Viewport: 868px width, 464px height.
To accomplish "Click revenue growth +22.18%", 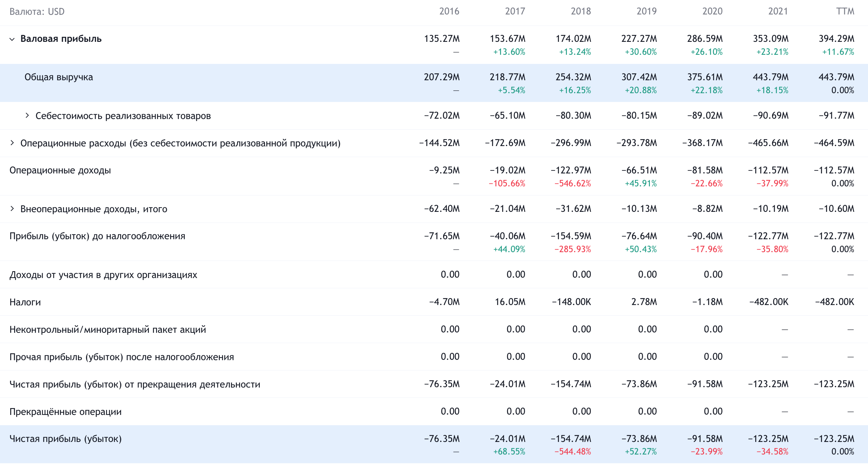I will tap(707, 91).
